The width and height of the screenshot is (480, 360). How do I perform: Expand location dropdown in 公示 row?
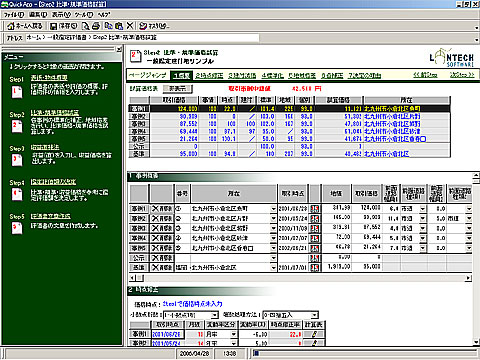273,258
